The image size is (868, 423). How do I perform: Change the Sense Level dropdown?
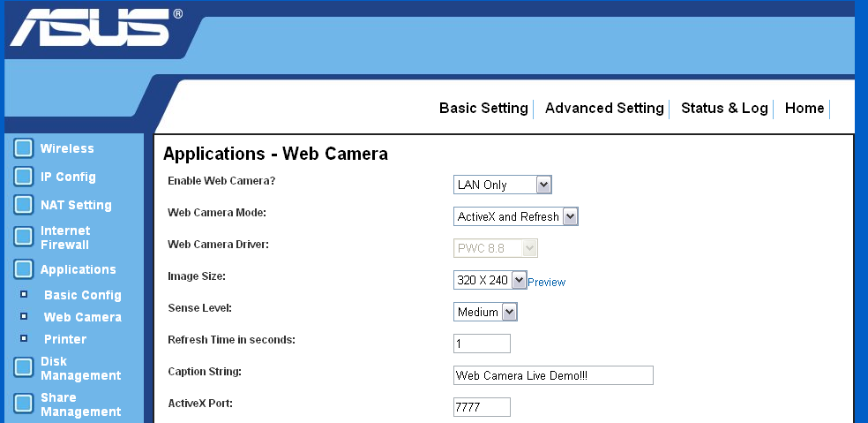484,312
